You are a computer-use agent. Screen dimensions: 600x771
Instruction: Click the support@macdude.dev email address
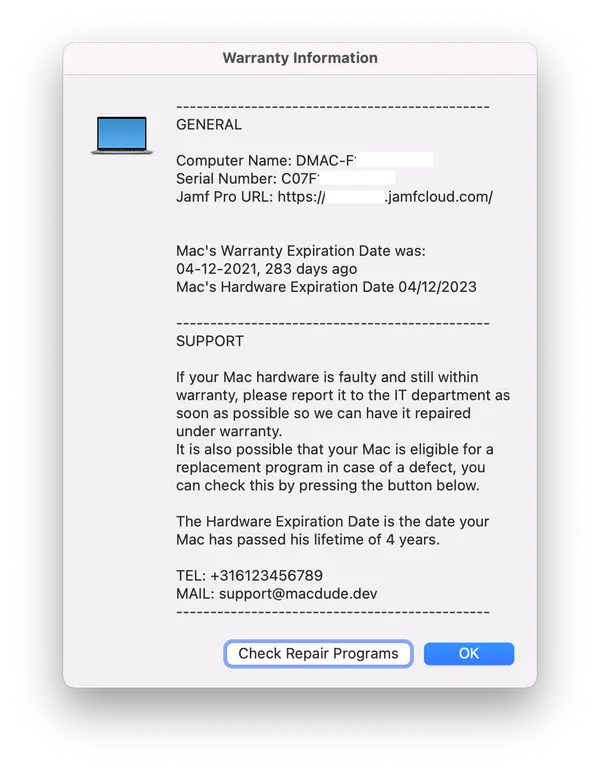coord(298,593)
